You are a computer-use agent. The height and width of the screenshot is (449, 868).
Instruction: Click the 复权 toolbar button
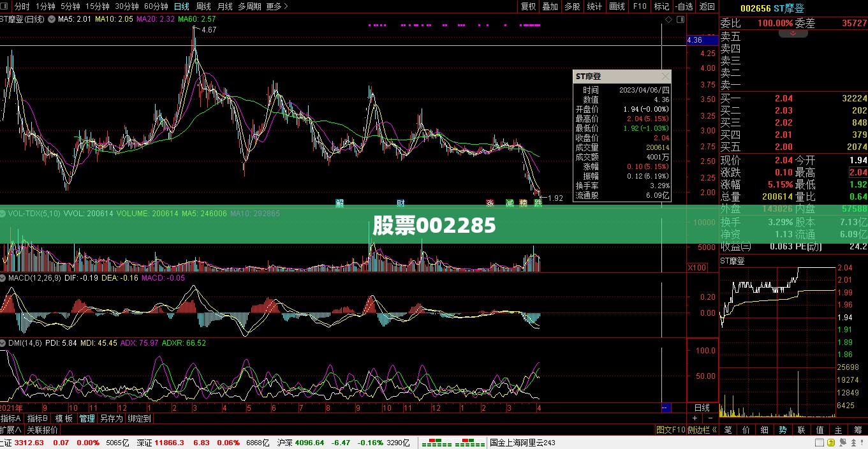(529, 6)
